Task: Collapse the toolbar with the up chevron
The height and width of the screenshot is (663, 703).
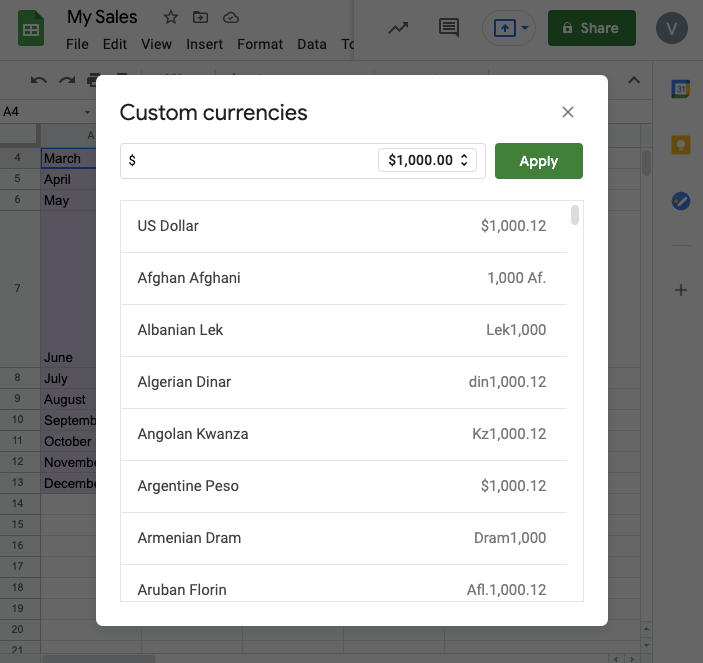Action: [634, 80]
